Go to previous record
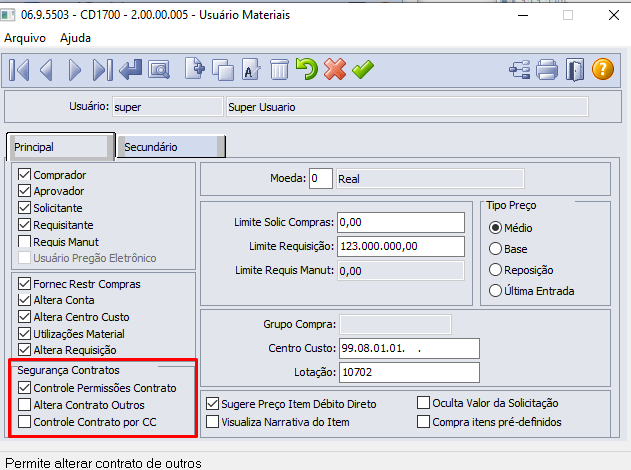Viewport: 631px width, 470px height. pyautogui.click(x=47, y=70)
